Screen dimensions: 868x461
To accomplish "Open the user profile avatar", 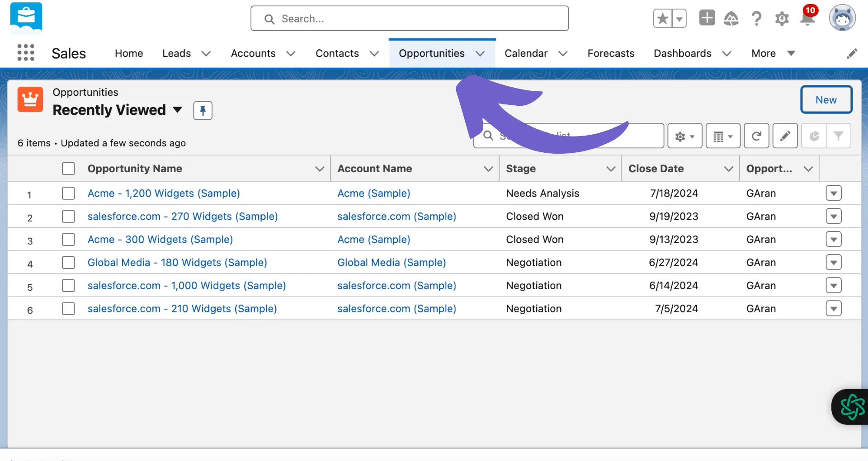I will (x=842, y=18).
